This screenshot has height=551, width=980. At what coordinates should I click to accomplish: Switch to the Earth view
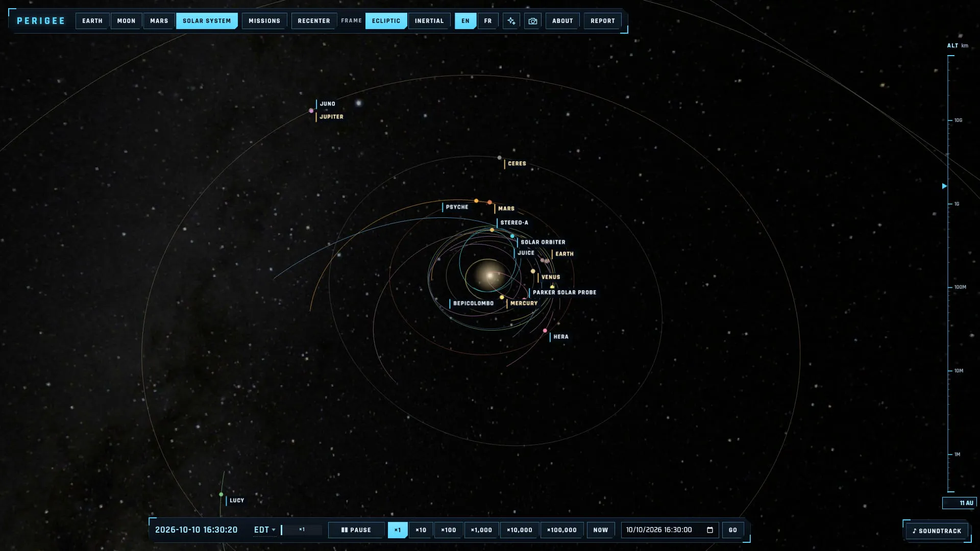pyautogui.click(x=92, y=21)
